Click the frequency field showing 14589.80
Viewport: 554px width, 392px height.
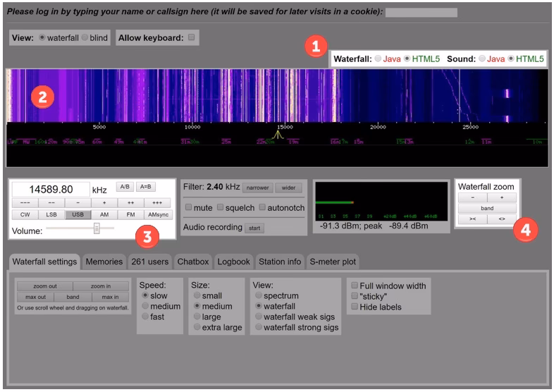click(x=51, y=190)
